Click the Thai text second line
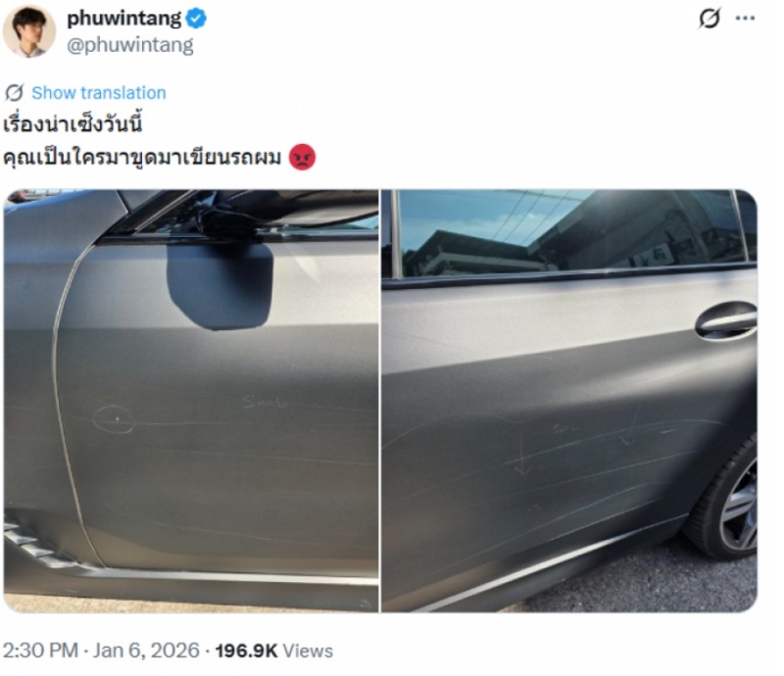784x676 pixels. [x=142, y=158]
